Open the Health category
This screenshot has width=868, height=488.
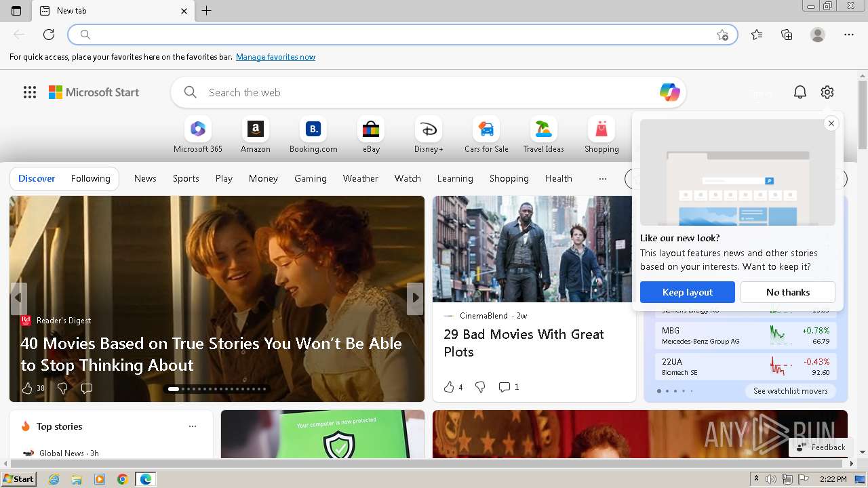point(559,178)
